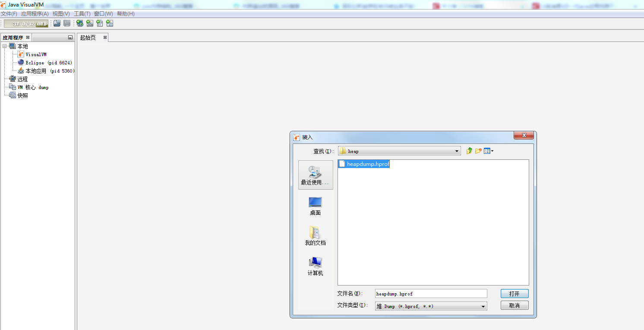The width and height of the screenshot is (644, 330).
Task: Go up one folder level in the dialog
Action: point(469,151)
